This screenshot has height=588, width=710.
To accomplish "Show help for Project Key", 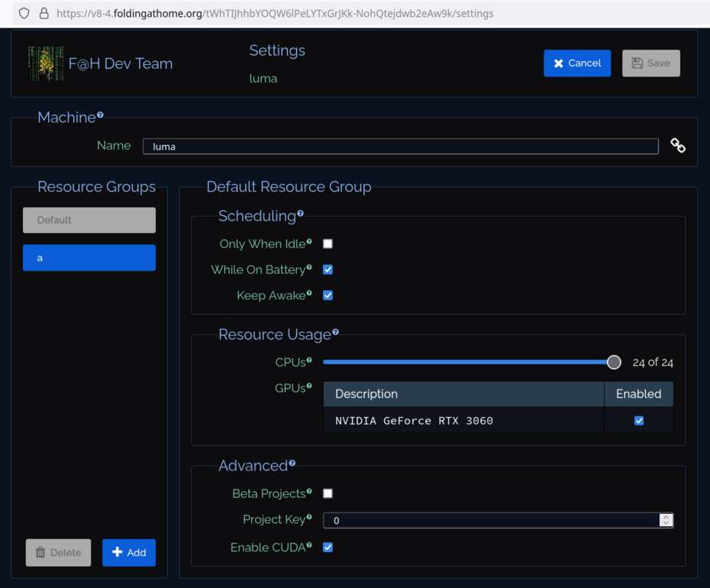I will click(309, 517).
